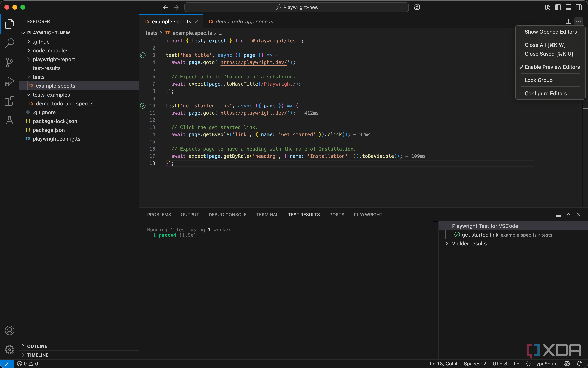The height and width of the screenshot is (368, 588).
Task: Expand the 2 older results row
Action: tap(513, 244)
